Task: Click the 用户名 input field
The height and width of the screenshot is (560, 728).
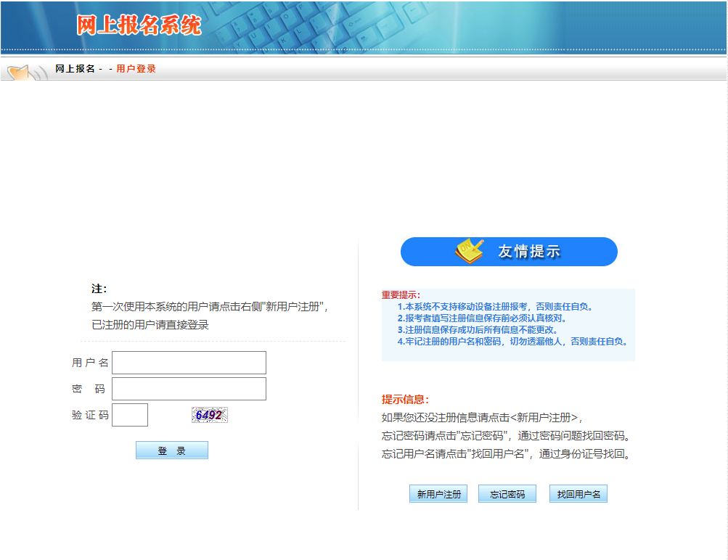Action: point(189,363)
